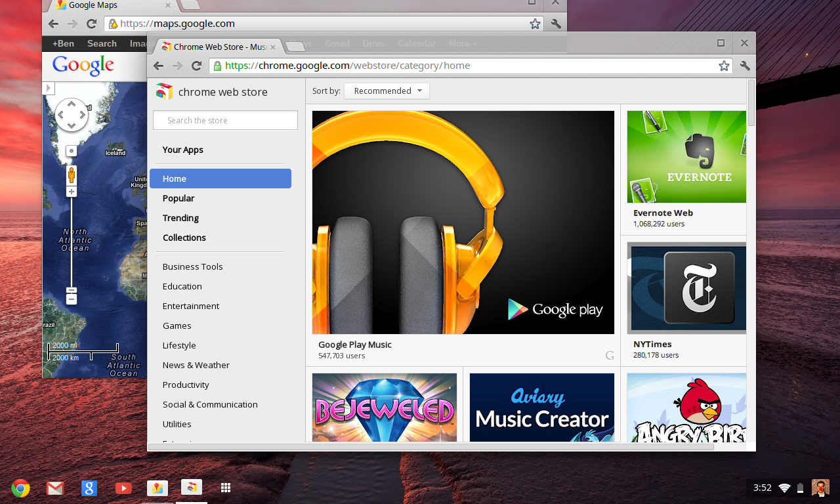Open the Sort by Recommended dropdown
Viewport: 840px width, 504px height.
click(387, 91)
